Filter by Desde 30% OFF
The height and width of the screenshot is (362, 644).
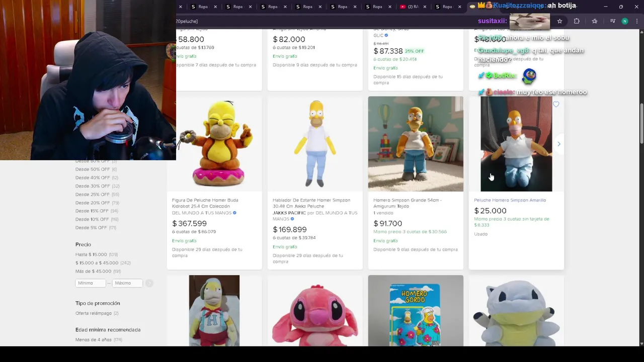pos(97,186)
